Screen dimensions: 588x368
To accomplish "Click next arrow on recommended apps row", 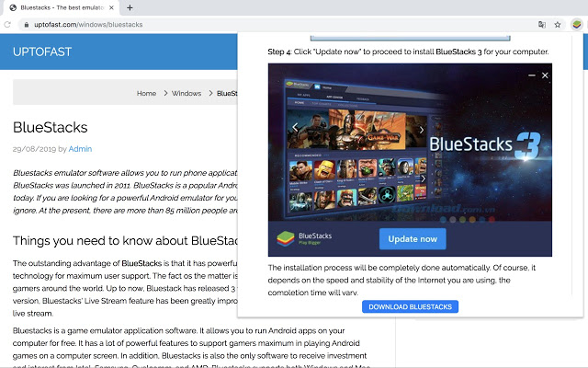I will pyautogui.click(x=423, y=178).
